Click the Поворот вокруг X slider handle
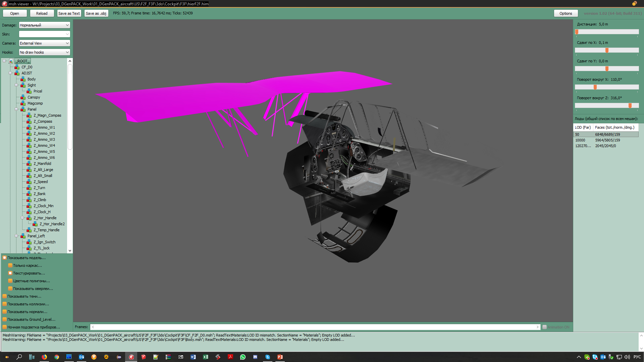 coord(595,87)
